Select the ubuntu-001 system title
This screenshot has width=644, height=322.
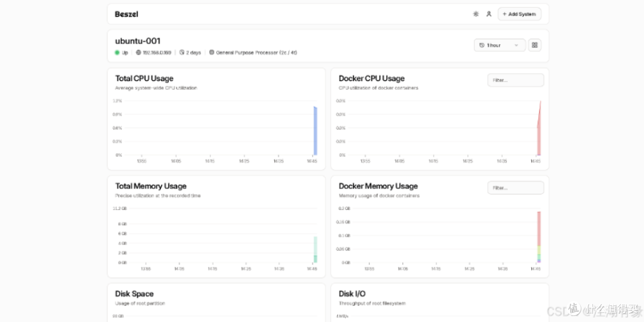point(138,41)
